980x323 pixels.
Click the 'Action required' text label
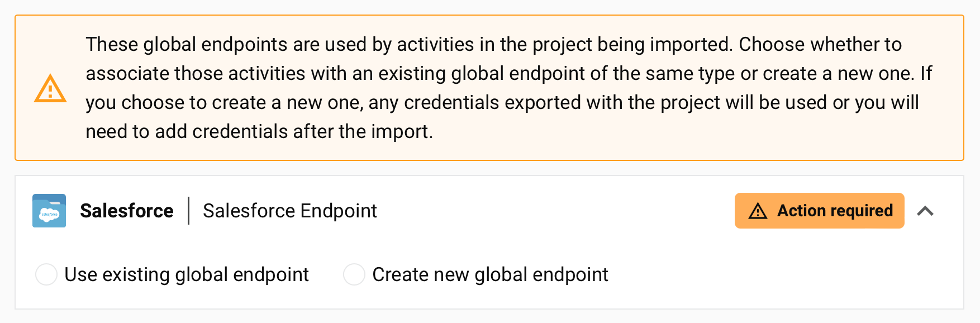coord(835,211)
